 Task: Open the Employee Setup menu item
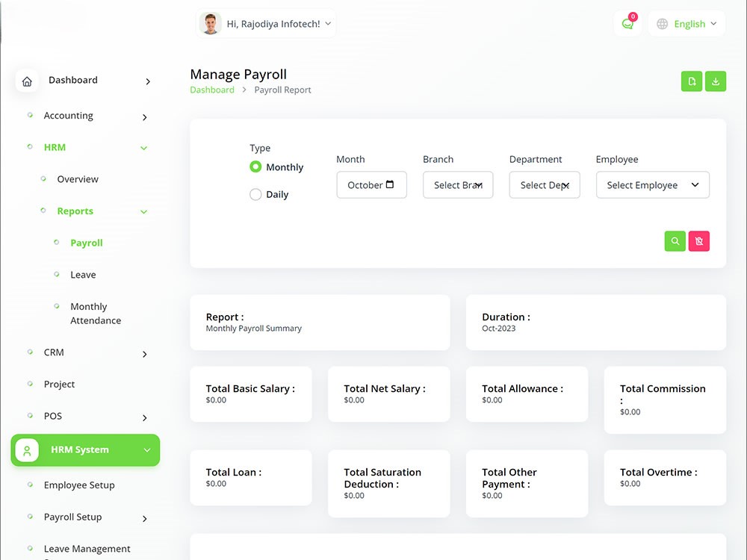point(79,485)
